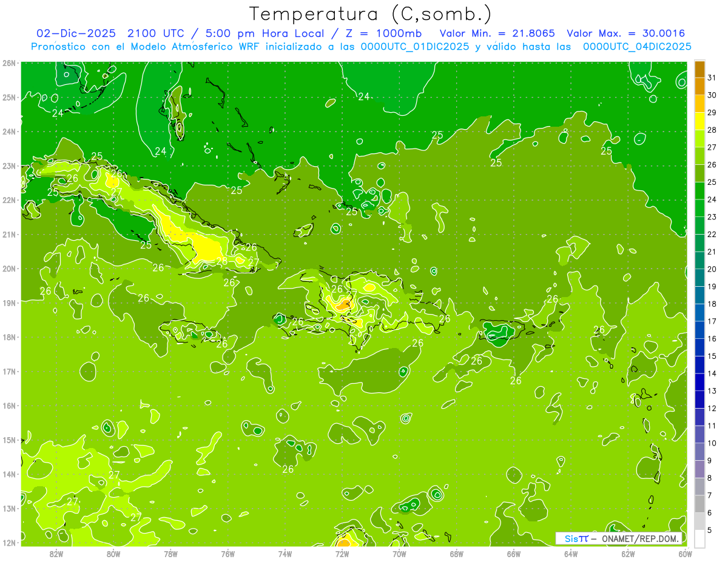The height and width of the screenshot is (562, 728).
Task: Click the purple swatch between 8 and 9
Action: [x=699, y=469]
